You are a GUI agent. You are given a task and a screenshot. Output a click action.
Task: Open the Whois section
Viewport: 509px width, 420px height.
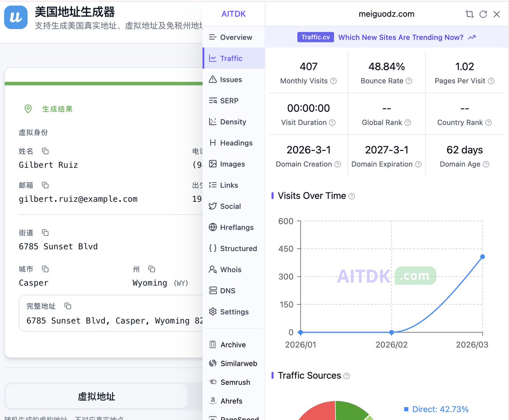tap(234, 270)
